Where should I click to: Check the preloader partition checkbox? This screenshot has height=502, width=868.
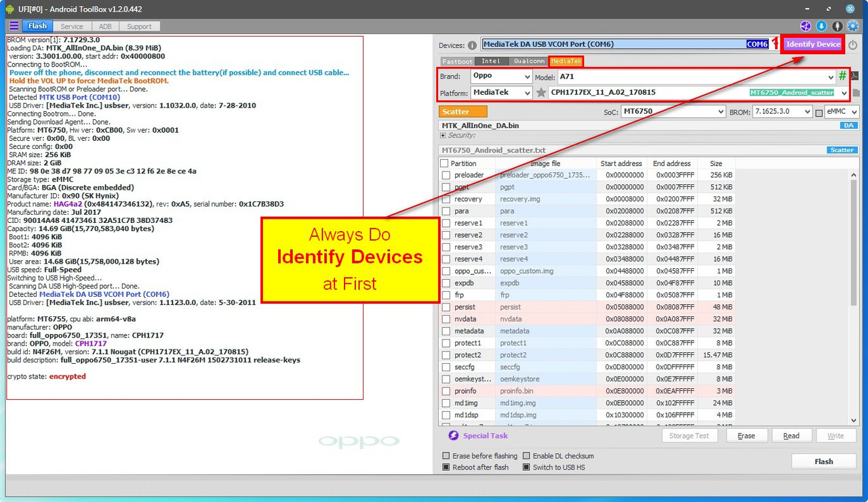[446, 175]
